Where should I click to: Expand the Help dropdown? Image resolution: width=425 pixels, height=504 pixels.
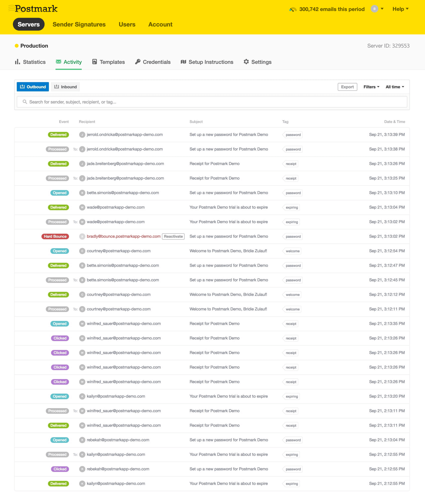pyautogui.click(x=400, y=9)
